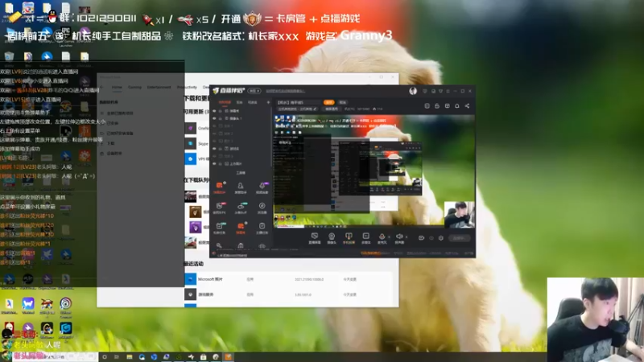Toggle the lock on the 摄像头 1 source

[x=220, y=118]
